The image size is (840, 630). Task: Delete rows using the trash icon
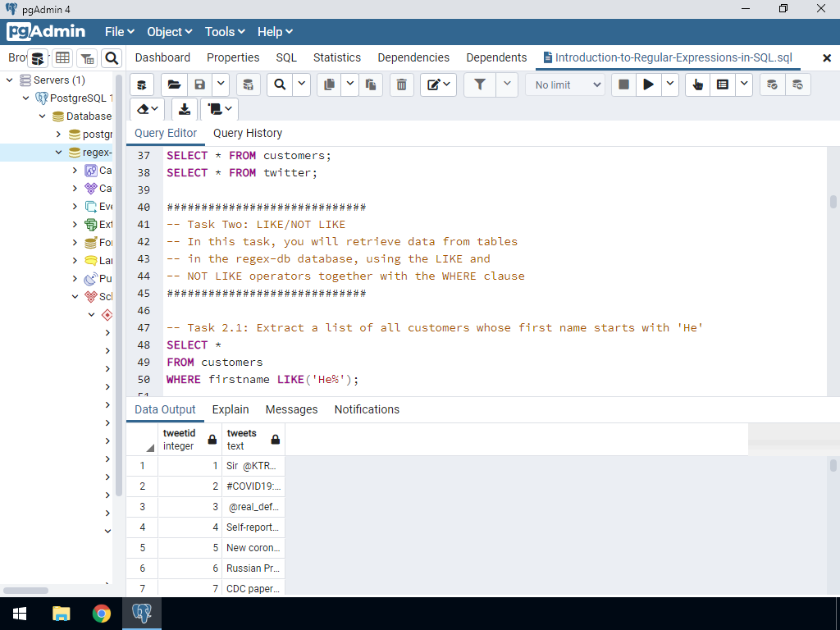coord(401,84)
